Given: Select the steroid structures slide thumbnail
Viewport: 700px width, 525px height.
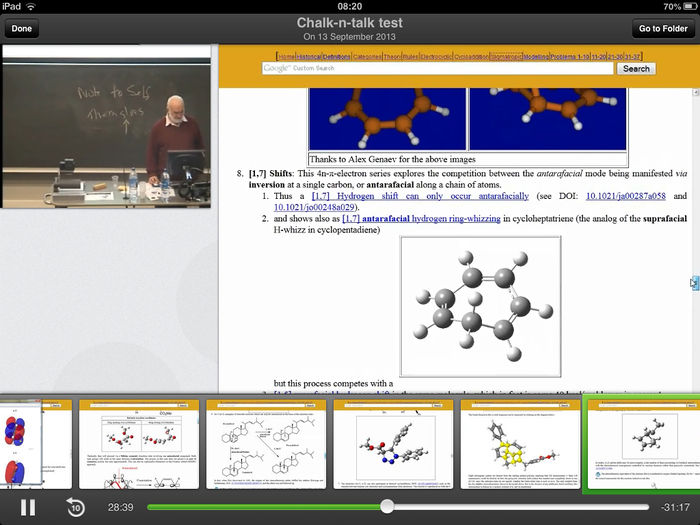Looking at the screenshot, I should coord(266,444).
